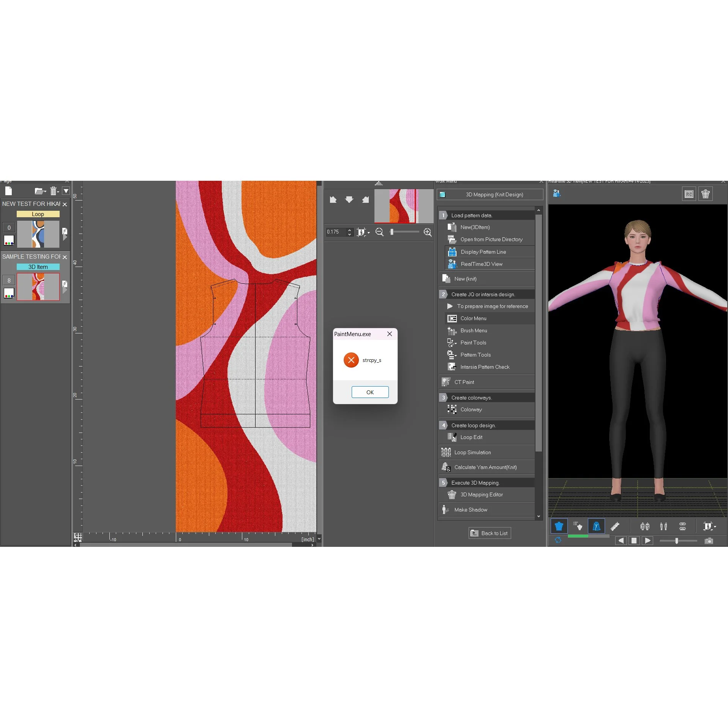
Task: Close the NEW TEST FOR HIKAR page
Action: coord(65,204)
